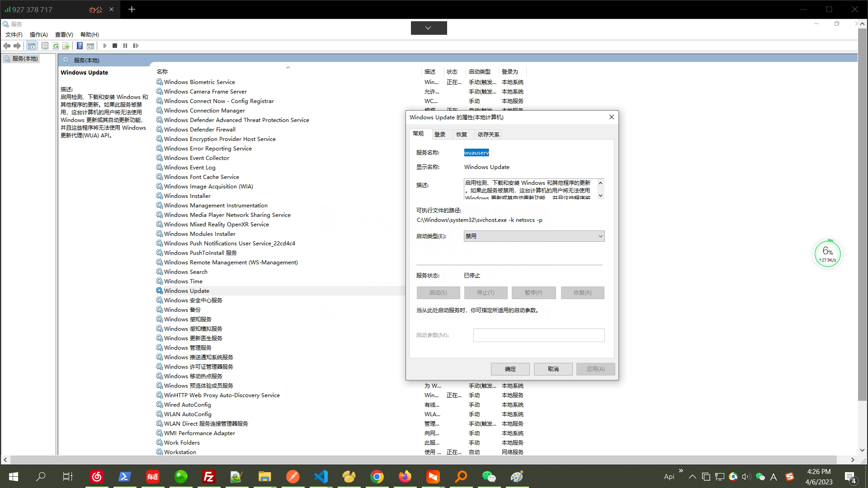The width and height of the screenshot is (868, 488).
Task: Open the 启动类型 startup type dropdown
Action: point(533,236)
